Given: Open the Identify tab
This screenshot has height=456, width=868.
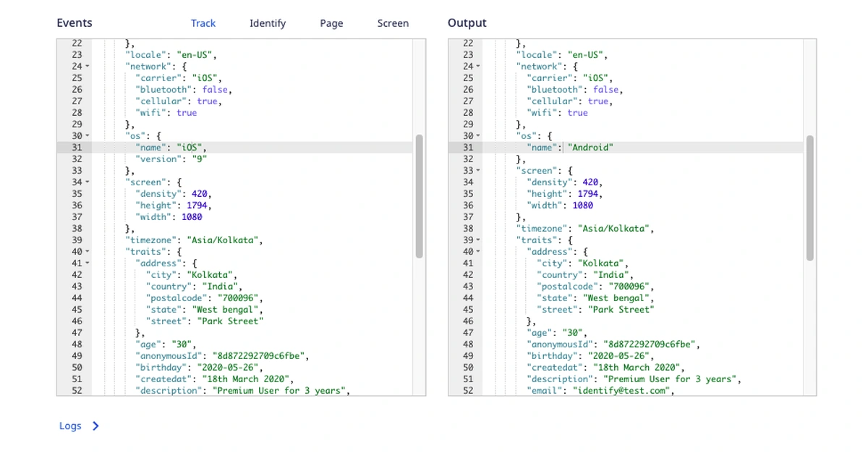Looking at the screenshot, I should (x=268, y=23).
